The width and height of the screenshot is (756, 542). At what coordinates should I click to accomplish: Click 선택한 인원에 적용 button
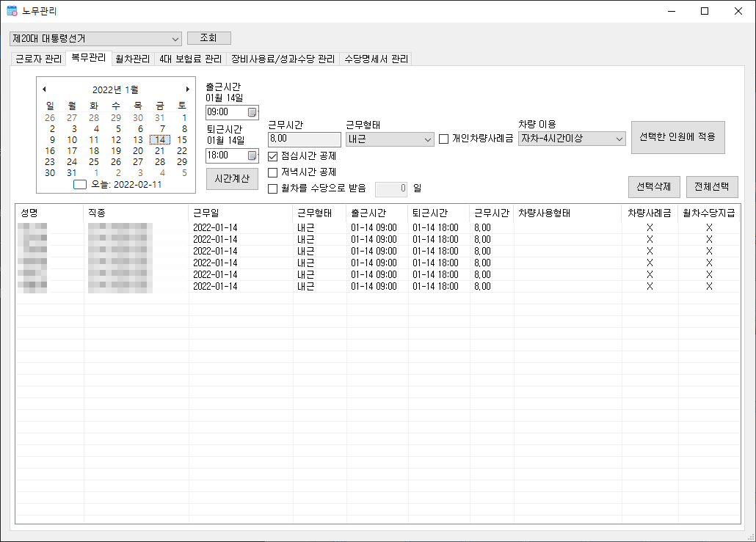pyautogui.click(x=678, y=137)
